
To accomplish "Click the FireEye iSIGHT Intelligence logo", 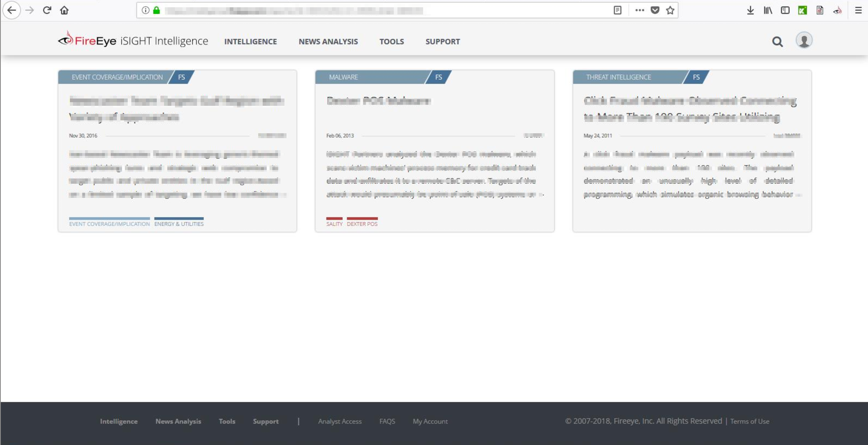I will click(132, 40).
